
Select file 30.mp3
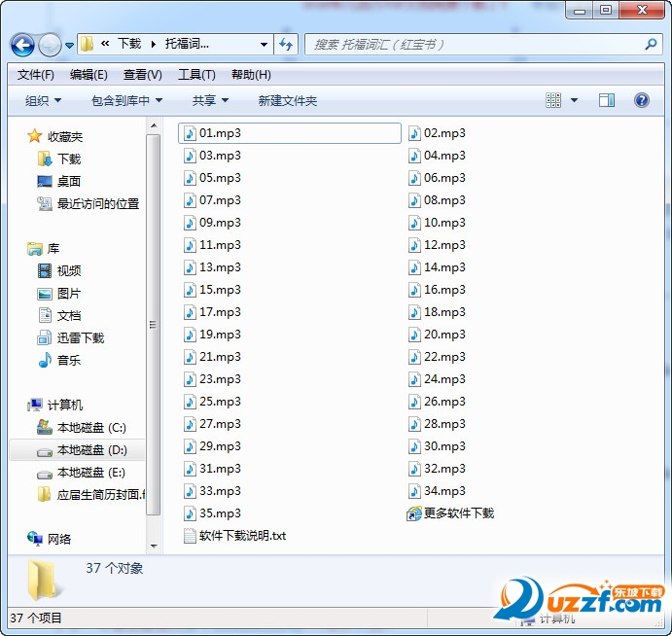point(437,446)
